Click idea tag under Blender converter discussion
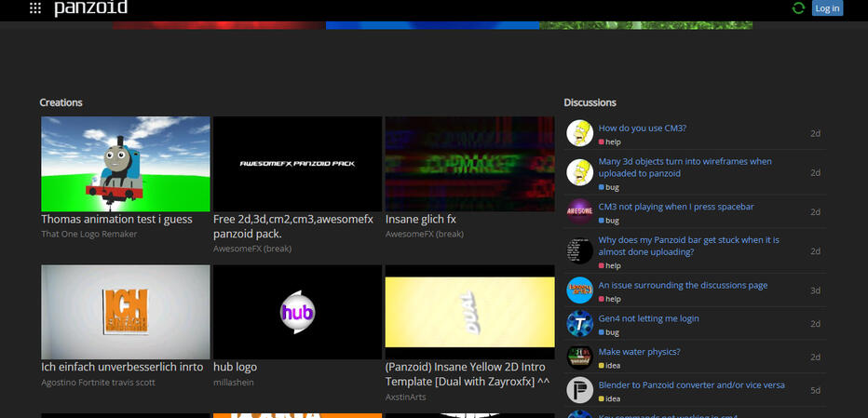Image resolution: width=868 pixels, height=418 pixels. coord(609,399)
